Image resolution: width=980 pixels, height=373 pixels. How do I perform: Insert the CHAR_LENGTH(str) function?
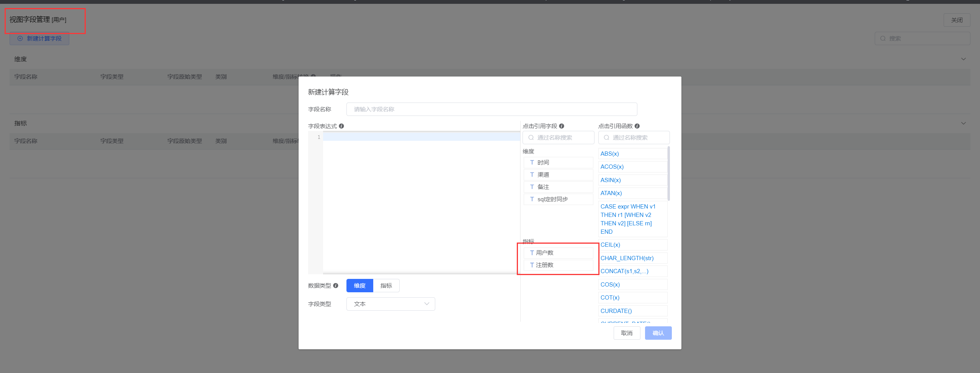(x=632, y=258)
